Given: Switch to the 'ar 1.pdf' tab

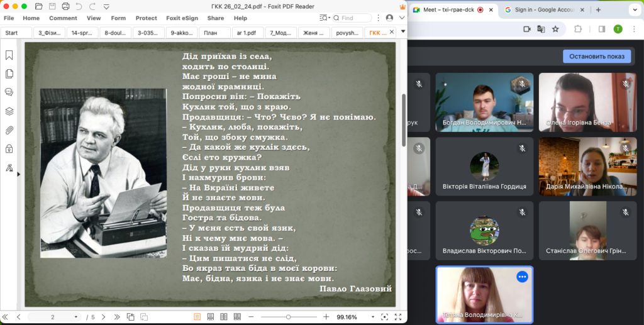Looking at the screenshot, I should [x=247, y=33].
